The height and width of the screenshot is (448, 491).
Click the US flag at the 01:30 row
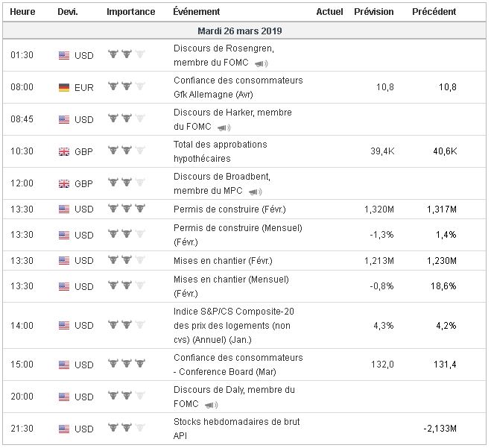[64, 54]
